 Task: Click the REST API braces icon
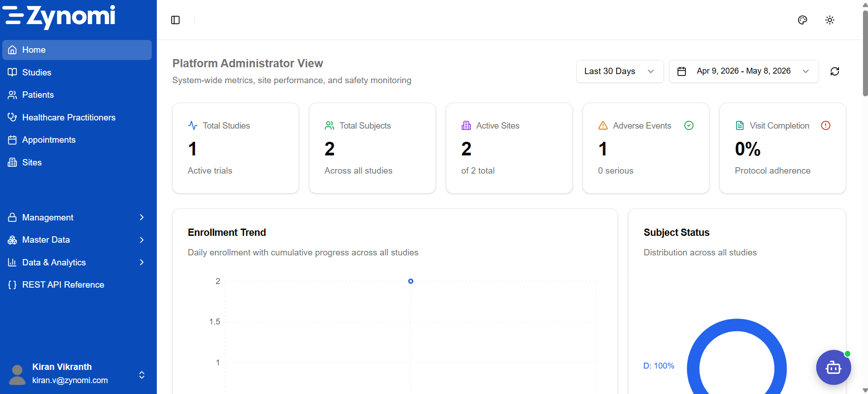click(12, 285)
